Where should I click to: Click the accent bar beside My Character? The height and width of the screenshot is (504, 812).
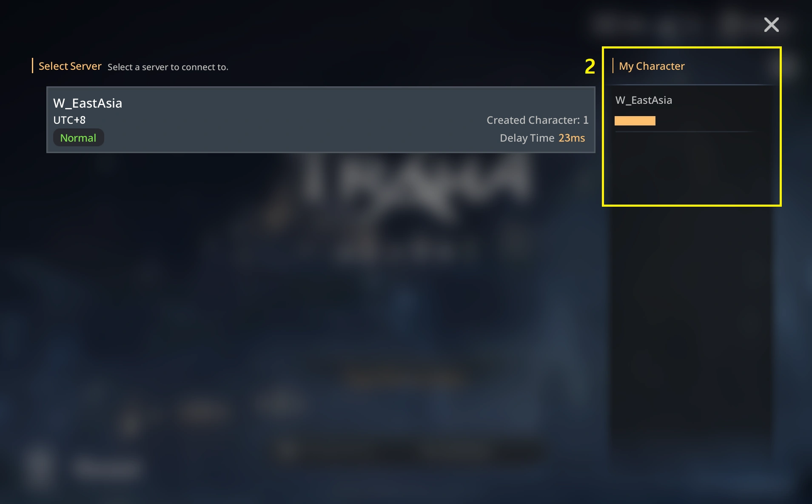coord(613,65)
